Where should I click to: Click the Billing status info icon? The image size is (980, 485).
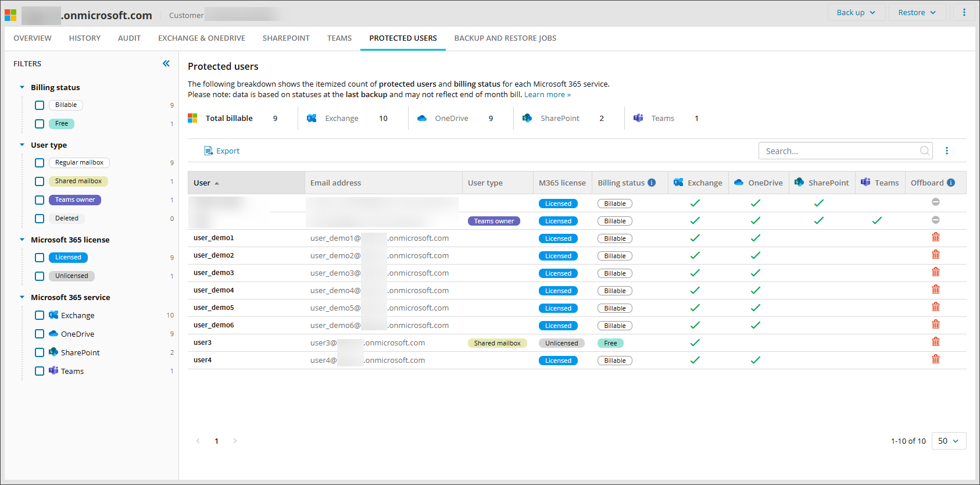(x=652, y=183)
